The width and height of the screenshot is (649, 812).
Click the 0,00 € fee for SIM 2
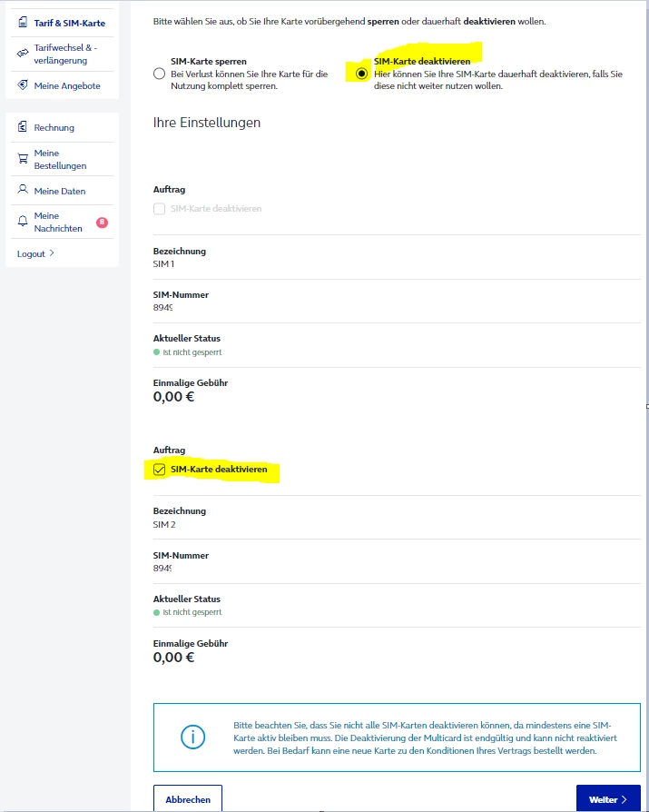[x=173, y=658]
